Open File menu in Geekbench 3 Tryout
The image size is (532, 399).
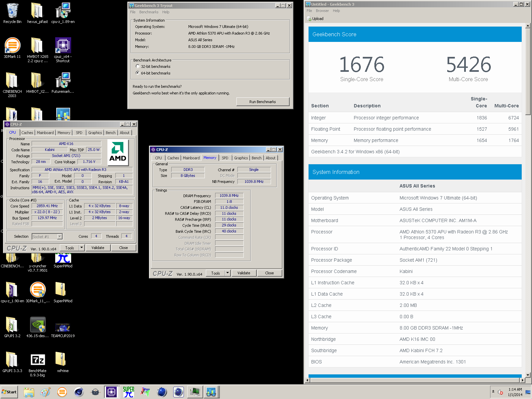(x=133, y=12)
